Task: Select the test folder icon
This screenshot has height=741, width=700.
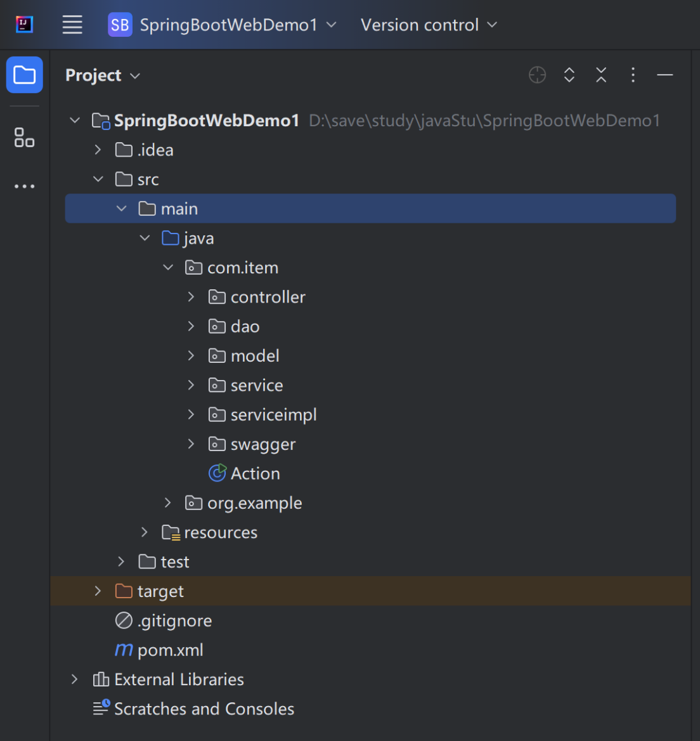Action: [147, 561]
